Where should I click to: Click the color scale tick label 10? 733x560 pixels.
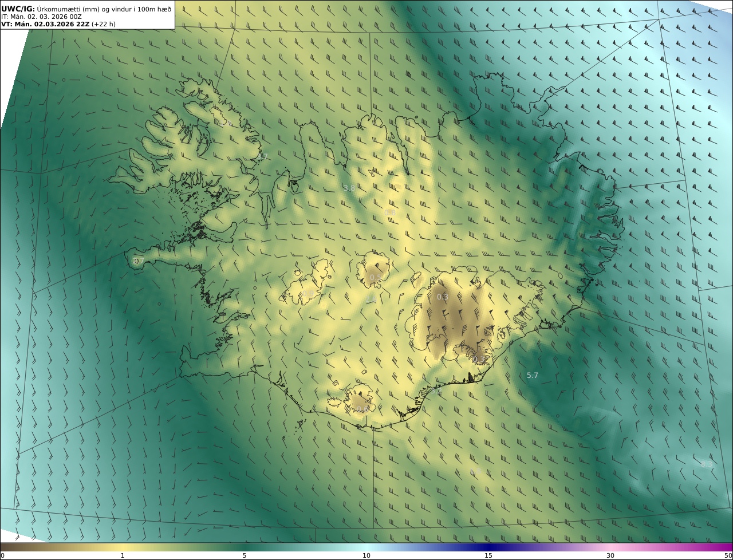click(366, 555)
